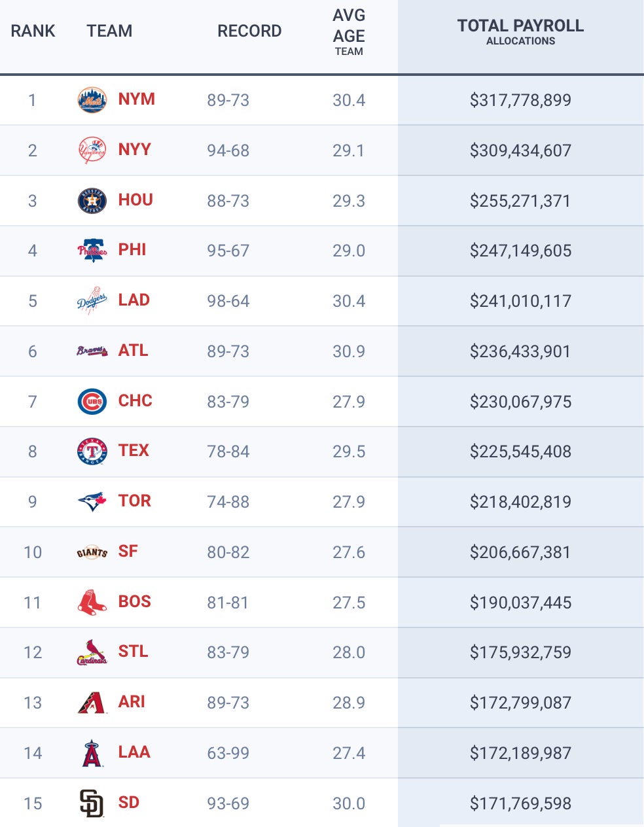Open the BOS team link
Image resolution: width=644 pixels, height=827 pixels.
pos(134,602)
